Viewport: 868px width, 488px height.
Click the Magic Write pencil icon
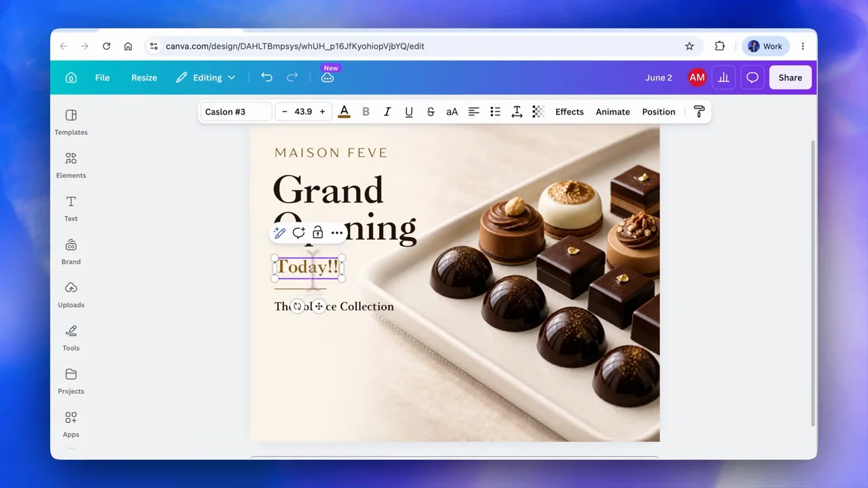pyautogui.click(x=279, y=232)
